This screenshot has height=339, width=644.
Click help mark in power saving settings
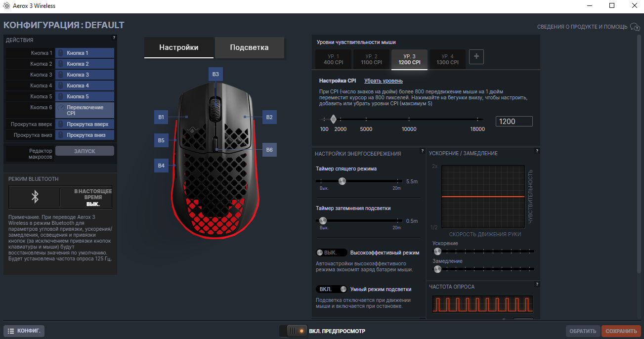[x=422, y=151]
